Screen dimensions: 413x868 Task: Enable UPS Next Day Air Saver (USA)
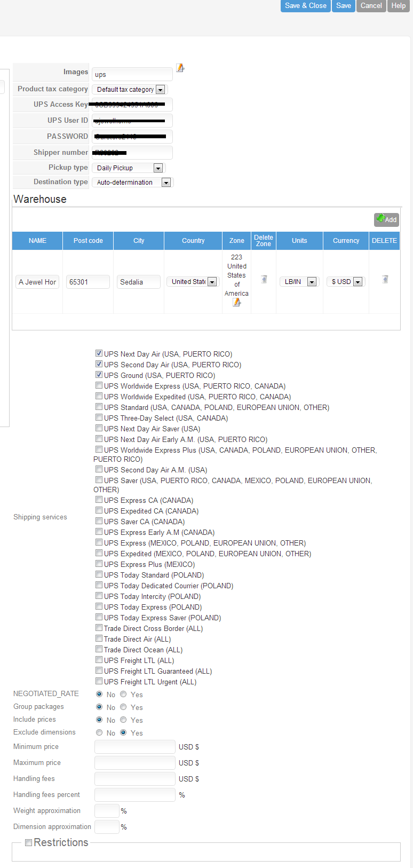99,428
